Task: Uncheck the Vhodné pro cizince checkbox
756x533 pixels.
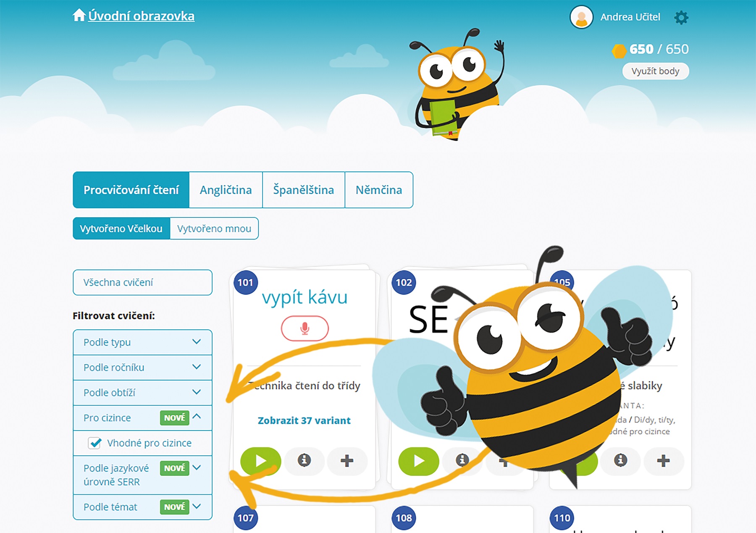Action: click(94, 443)
